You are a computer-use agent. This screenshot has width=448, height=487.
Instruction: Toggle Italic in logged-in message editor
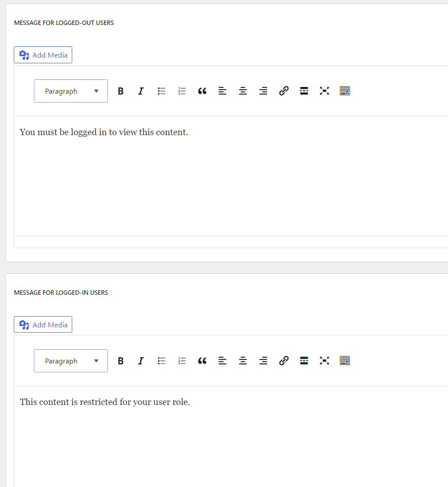click(x=141, y=361)
